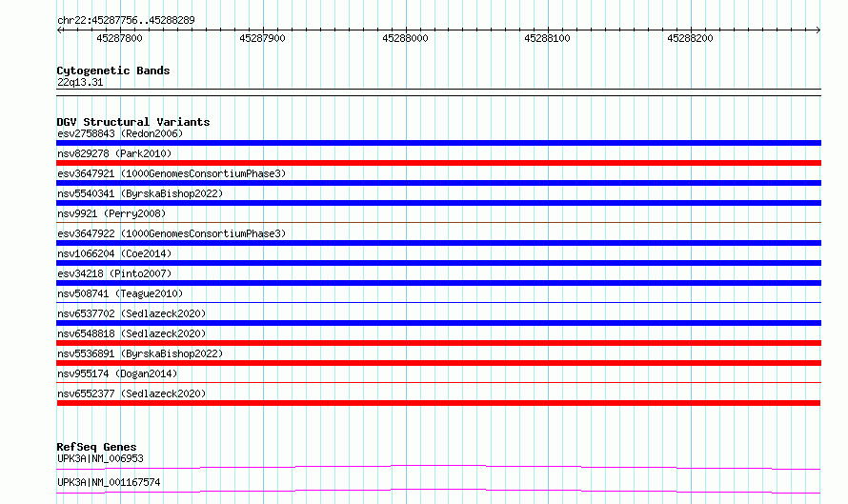Click the blue bar under esv2758843
Image resolution: width=848 pixels, height=504 pixels.
(x=438, y=143)
